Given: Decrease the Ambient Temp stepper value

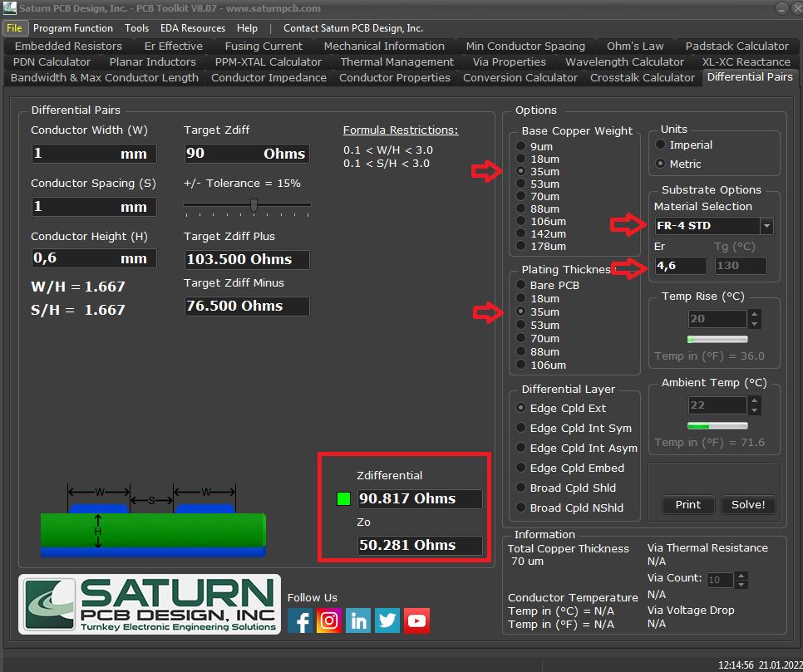Looking at the screenshot, I should [754, 410].
